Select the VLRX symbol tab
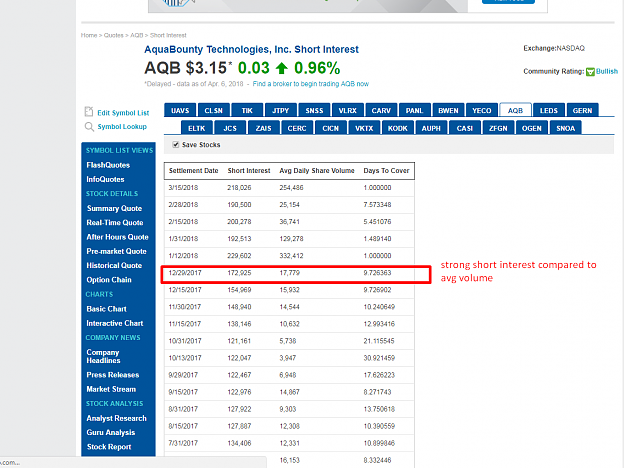Screen dimensions: 625x468 348,110
